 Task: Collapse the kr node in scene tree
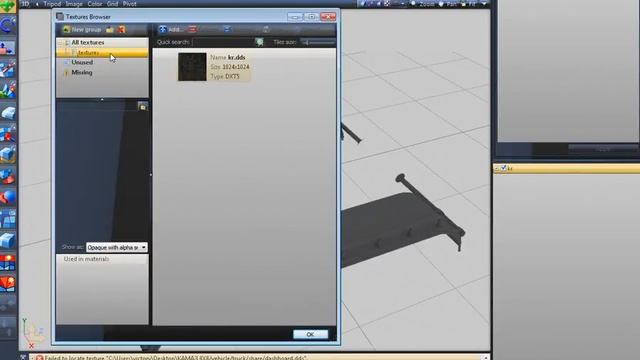tap(497, 168)
